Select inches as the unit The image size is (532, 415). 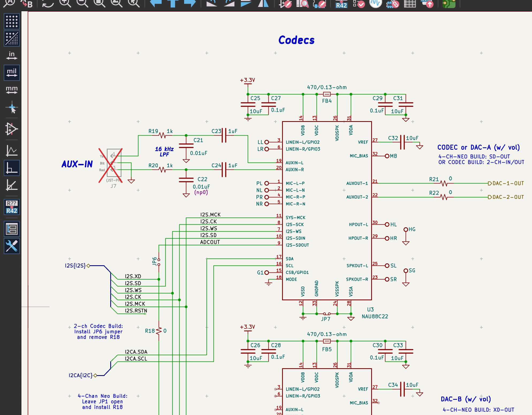pyautogui.click(x=12, y=56)
